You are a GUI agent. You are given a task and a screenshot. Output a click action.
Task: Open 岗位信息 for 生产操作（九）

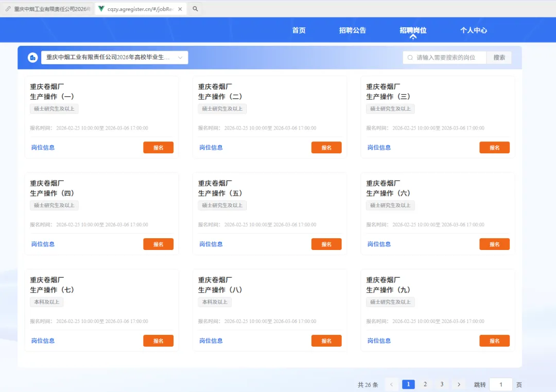pyautogui.click(x=379, y=341)
